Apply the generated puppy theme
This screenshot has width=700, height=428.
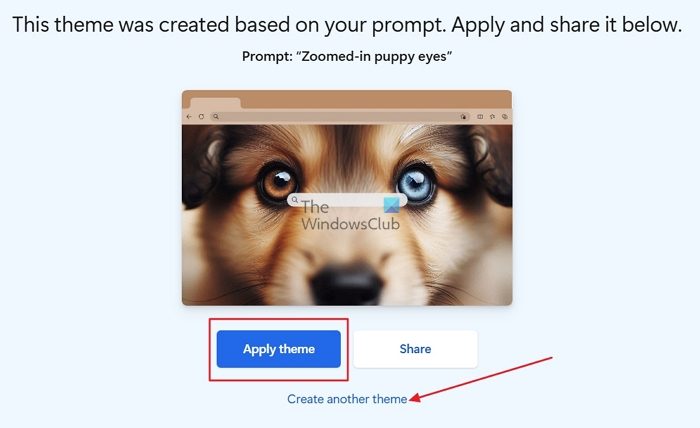279,349
